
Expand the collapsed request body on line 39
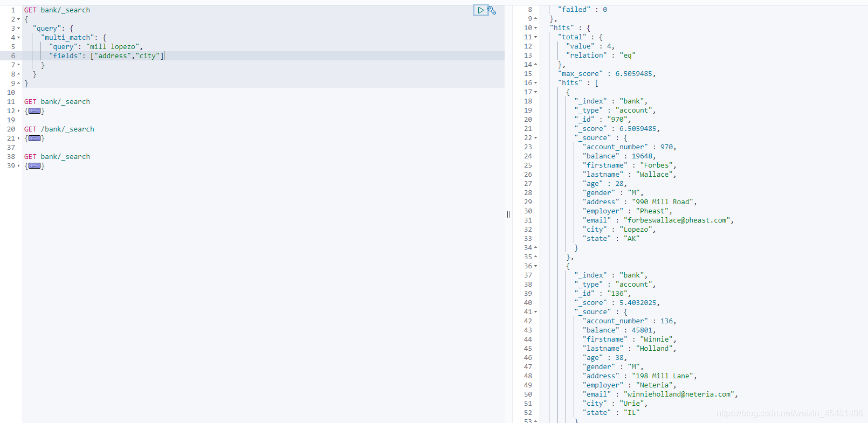coord(35,166)
